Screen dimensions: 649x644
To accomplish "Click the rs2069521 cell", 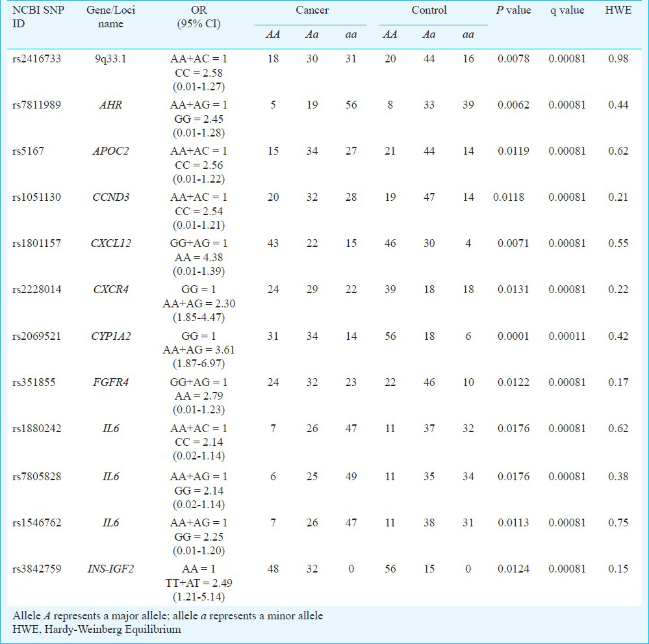I will (36, 336).
